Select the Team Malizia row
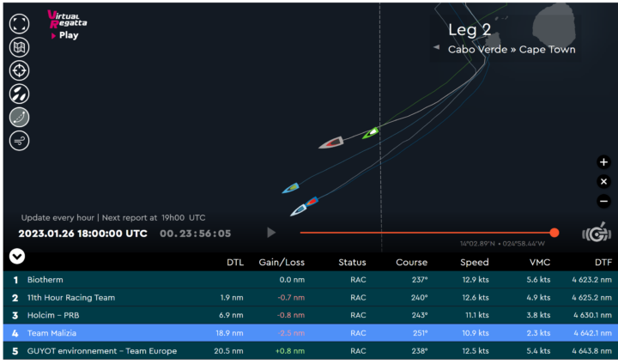This screenshot has width=618, height=364. coord(309,333)
